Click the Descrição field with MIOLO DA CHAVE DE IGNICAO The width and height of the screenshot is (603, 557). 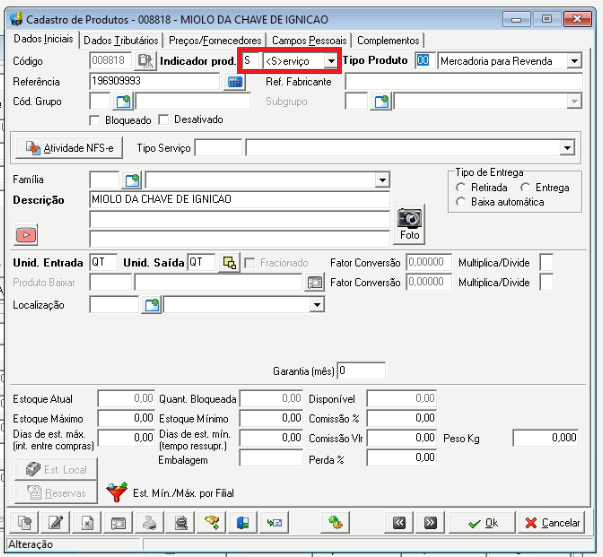239,199
